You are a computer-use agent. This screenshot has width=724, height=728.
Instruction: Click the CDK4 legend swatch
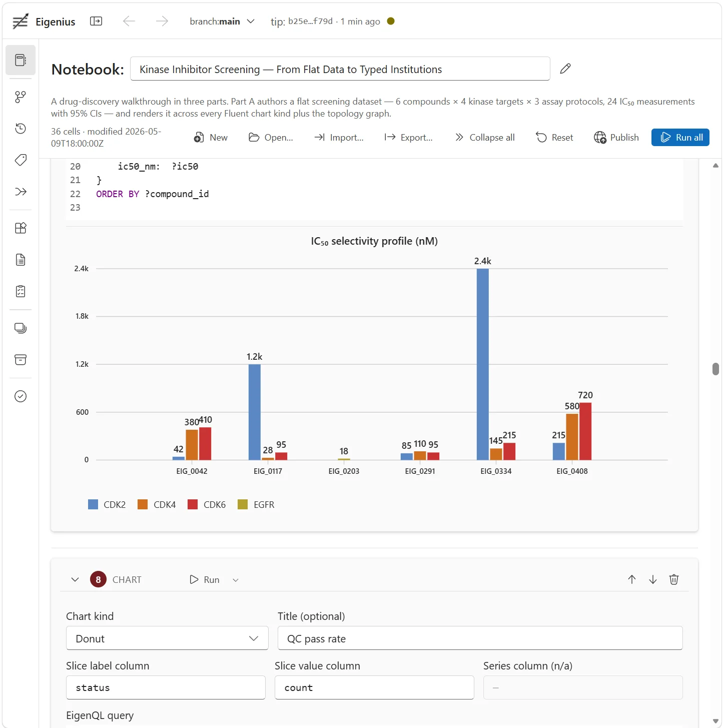pyautogui.click(x=143, y=504)
